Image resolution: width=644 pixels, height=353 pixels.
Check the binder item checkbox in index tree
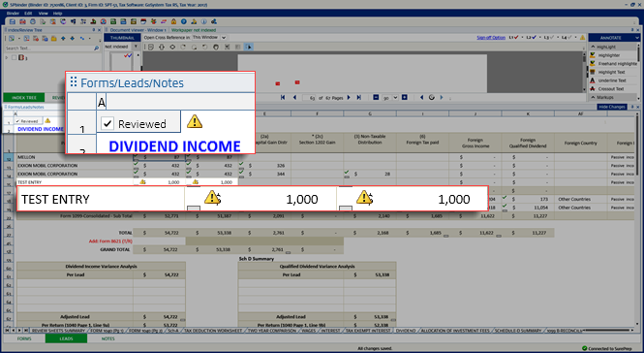(x=14, y=57)
